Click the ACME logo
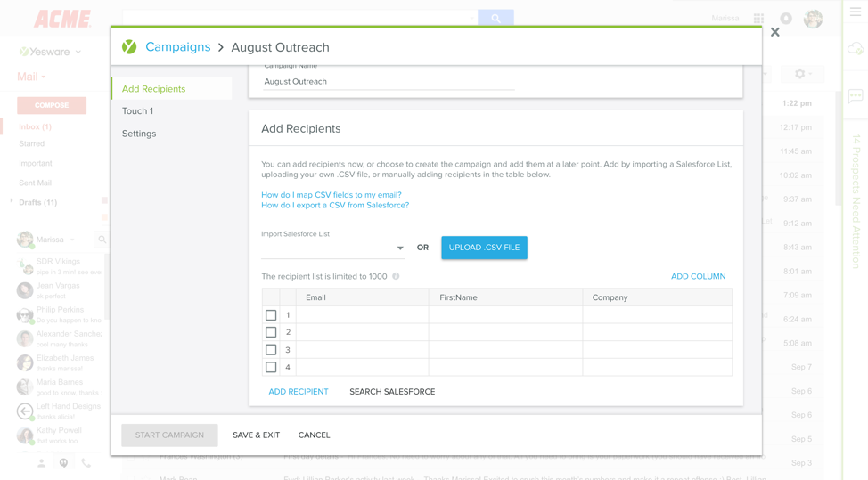This screenshot has width=868, height=480. [62, 19]
